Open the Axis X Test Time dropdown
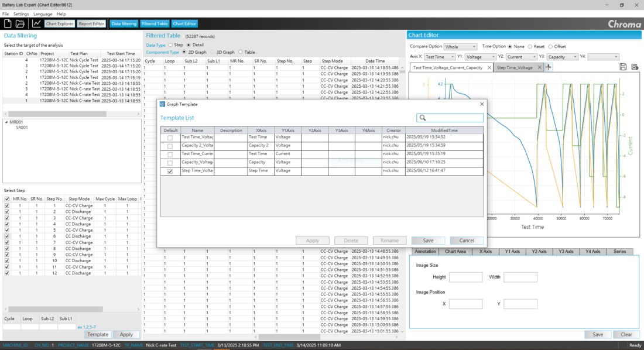This screenshot has height=350, width=644. click(x=440, y=57)
